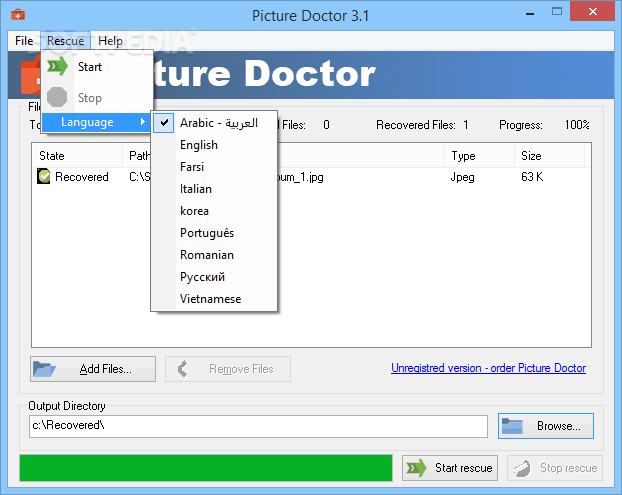
Task: Click the green rescue progress bar
Action: [206, 468]
